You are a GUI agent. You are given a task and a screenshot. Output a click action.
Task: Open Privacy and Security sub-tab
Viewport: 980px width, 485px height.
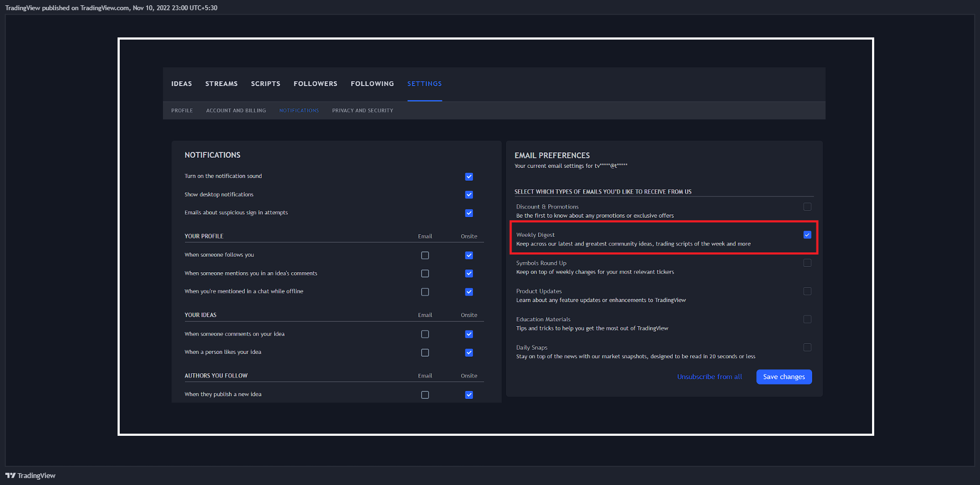pos(362,111)
